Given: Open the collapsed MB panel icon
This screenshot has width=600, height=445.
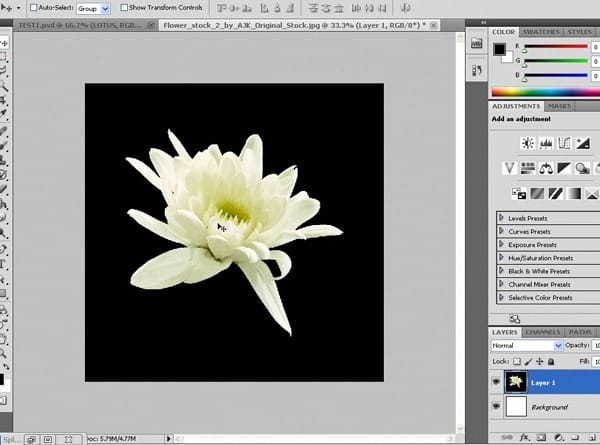Looking at the screenshot, I should tap(476, 43).
